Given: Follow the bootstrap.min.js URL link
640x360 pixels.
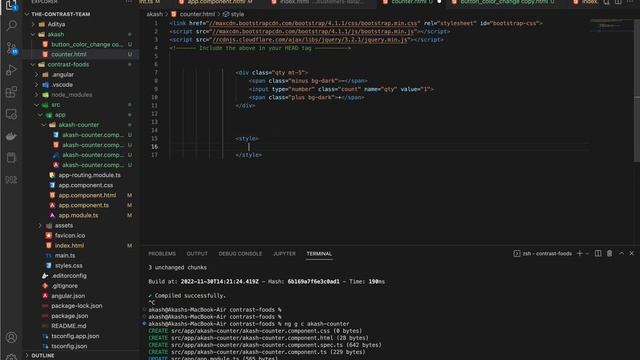Looking at the screenshot, I should click(313, 31).
